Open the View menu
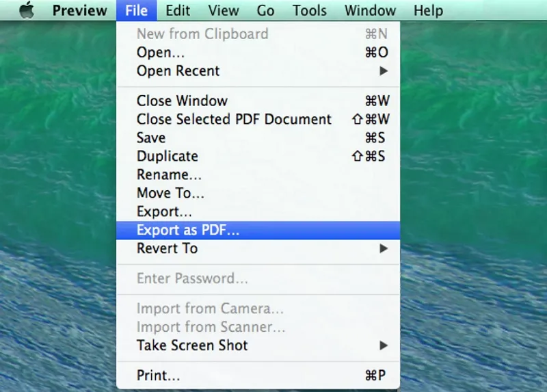Image resolution: width=547 pixels, height=392 pixels. 224,10
